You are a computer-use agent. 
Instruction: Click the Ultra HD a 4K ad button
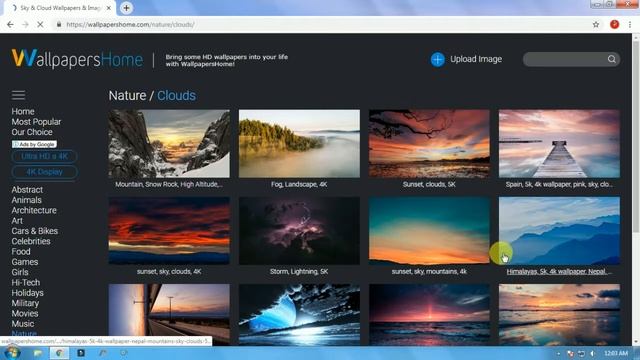click(x=44, y=156)
